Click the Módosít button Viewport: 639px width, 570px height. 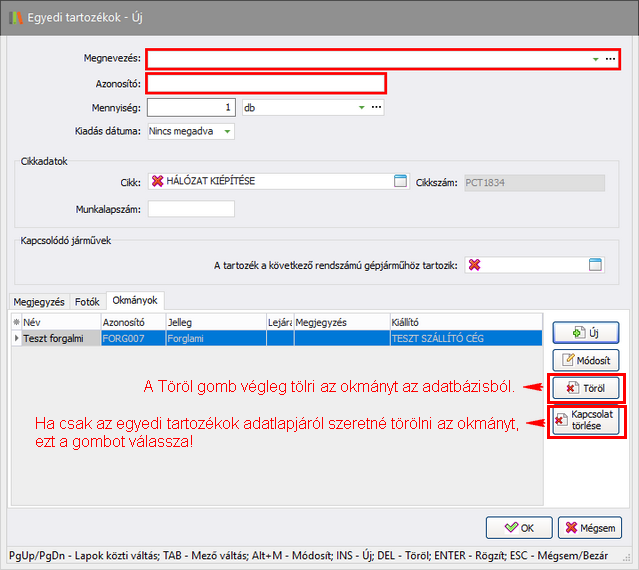(585, 360)
